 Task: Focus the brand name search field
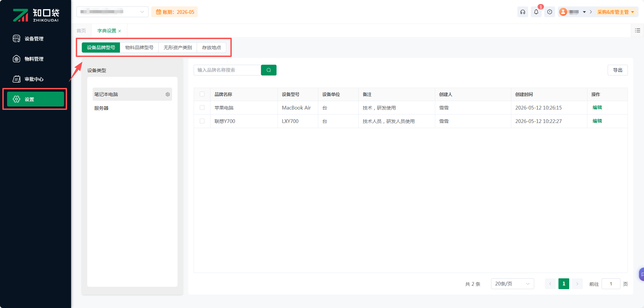(x=227, y=70)
